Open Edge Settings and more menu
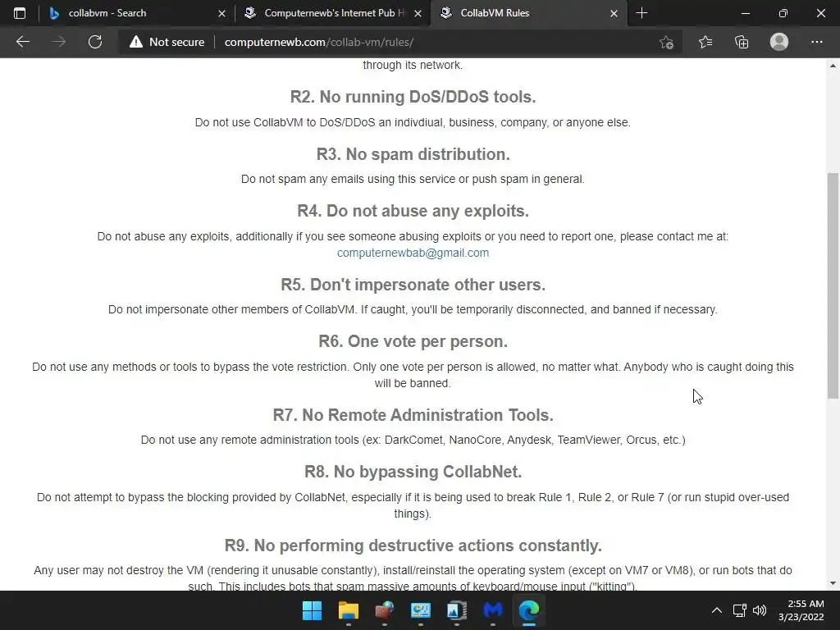 coord(816,42)
